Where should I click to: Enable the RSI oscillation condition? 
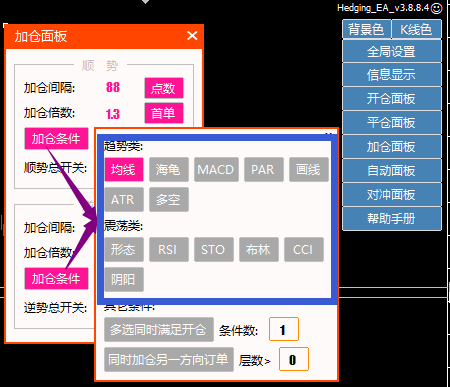click(x=169, y=249)
